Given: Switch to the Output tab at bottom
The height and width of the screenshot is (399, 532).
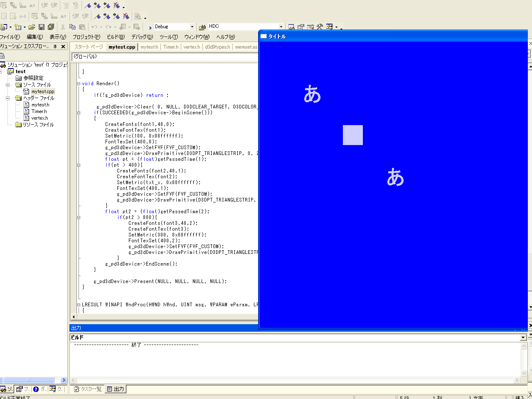Looking at the screenshot, I should [x=116, y=389].
